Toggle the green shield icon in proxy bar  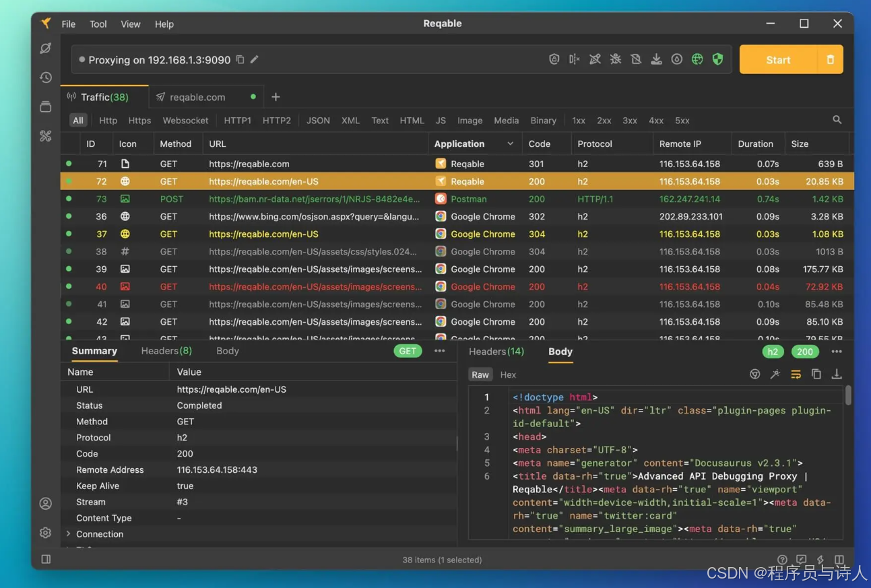click(718, 59)
